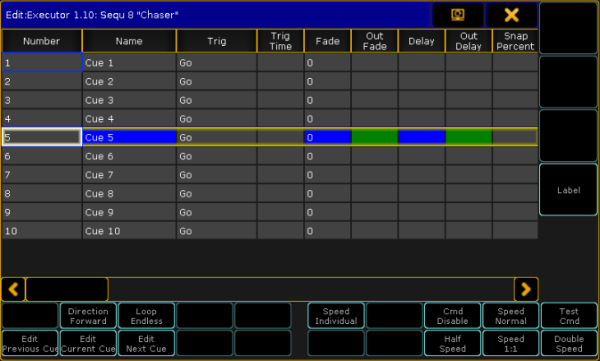Screen dimensions: 600x361
Task: Click the left scroll arrow icon
Action: pos(13,289)
